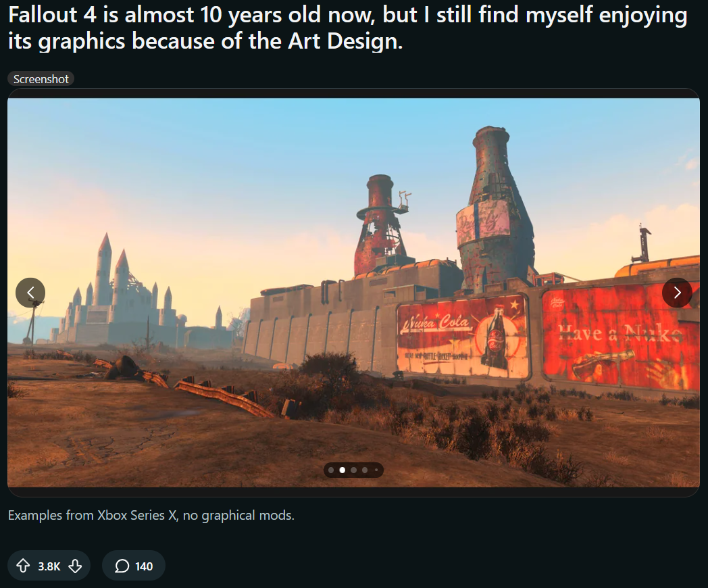Screen dimensions: 708x588
Task: Click the Nuka Cola billboard in the image
Action: click(x=462, y=336)
